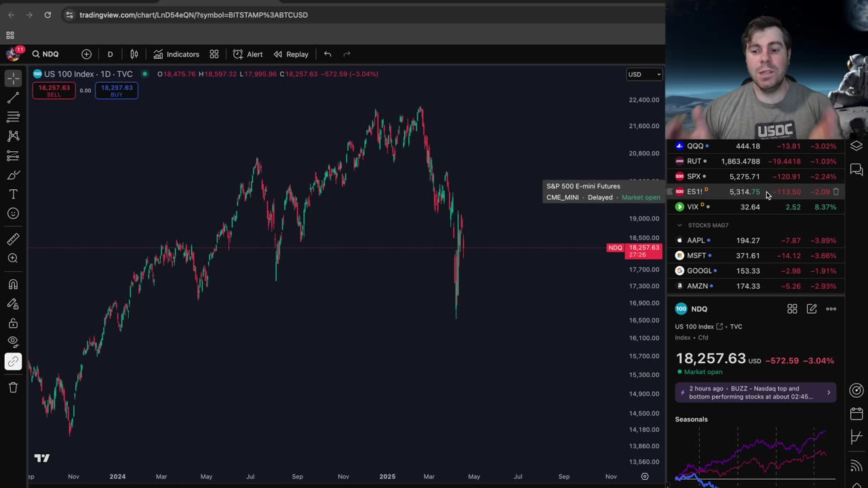The width and height of the screenshot is (868, 488).
Task: Toggle magnet mode for drawings
Action: point(13,285)
